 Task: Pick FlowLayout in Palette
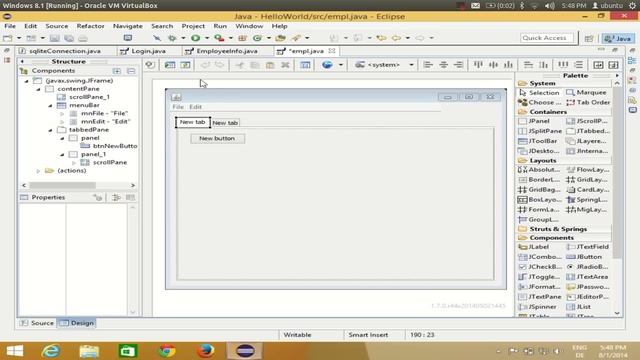tap(588, 169)
